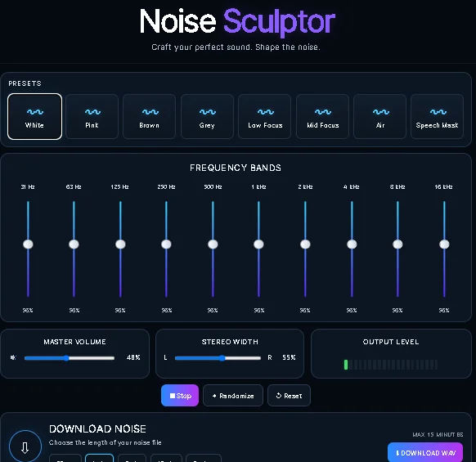Click the "MAX 15 MINUTES" note

tap(438, 435)
